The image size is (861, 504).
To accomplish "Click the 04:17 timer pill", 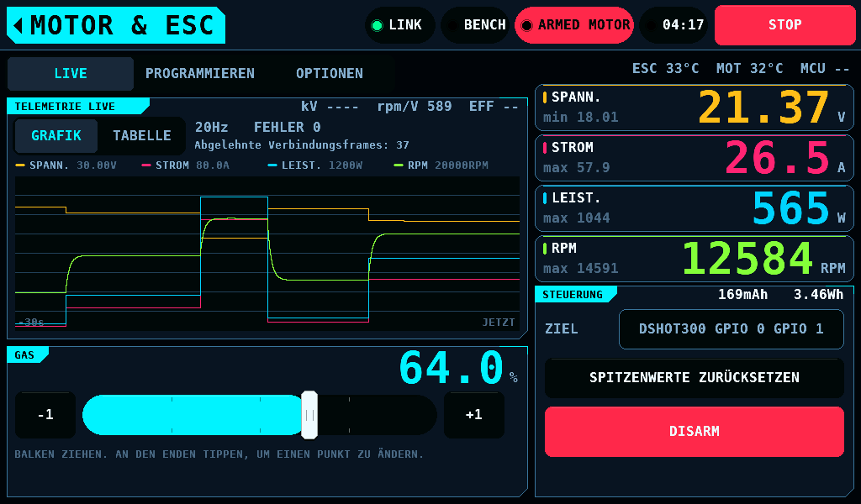I will tap(673, 25).
